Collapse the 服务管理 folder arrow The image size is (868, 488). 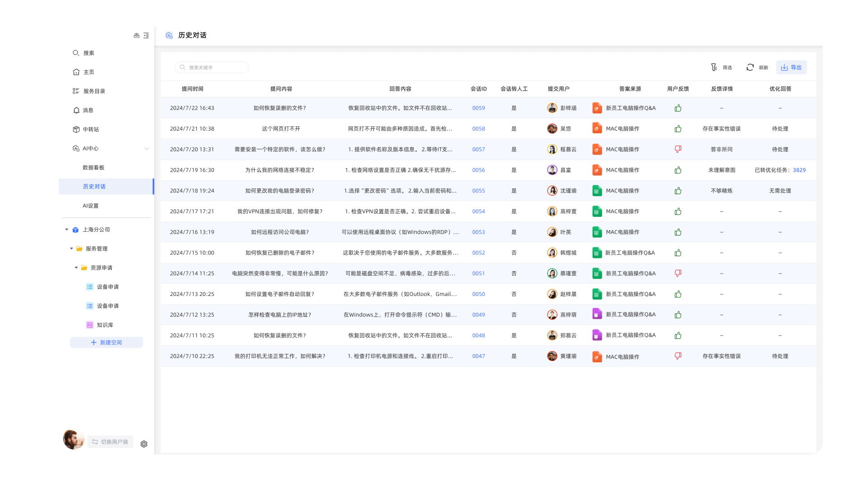(71, 249)
